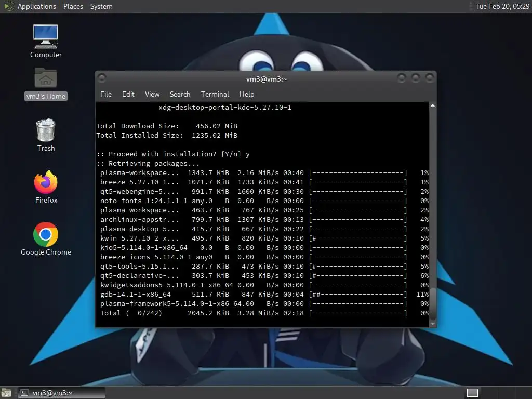Click the kio5-5.114.0-1-x86_64 row
Viewport: 532px width, 399px height.
click(264, 248)
